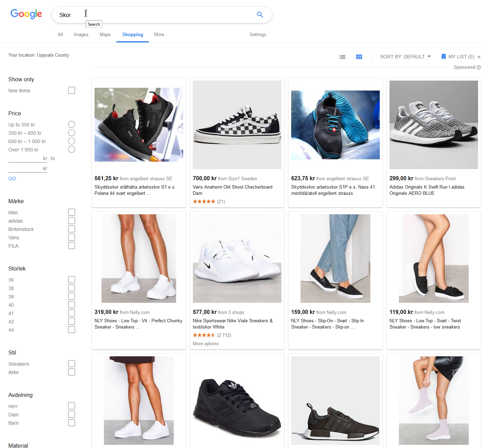Open the Maps tab
Screen dimensions: 484x448
[105, 34]
